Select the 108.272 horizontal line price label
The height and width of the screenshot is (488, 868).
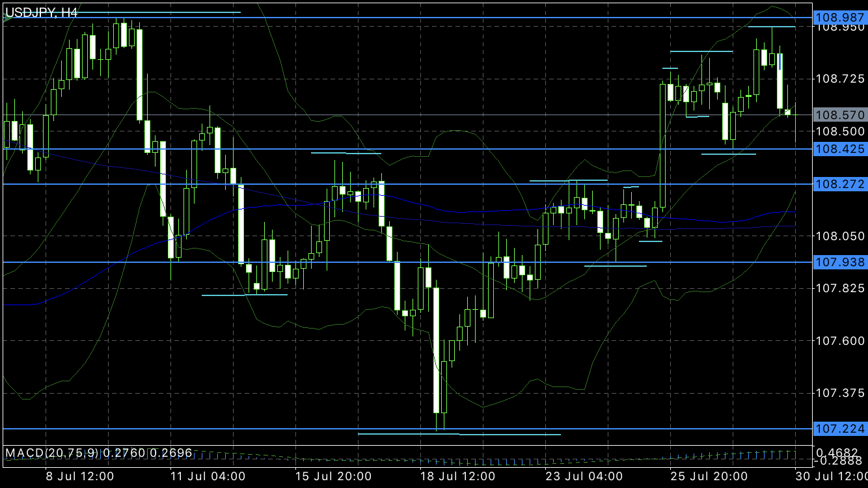840,184
